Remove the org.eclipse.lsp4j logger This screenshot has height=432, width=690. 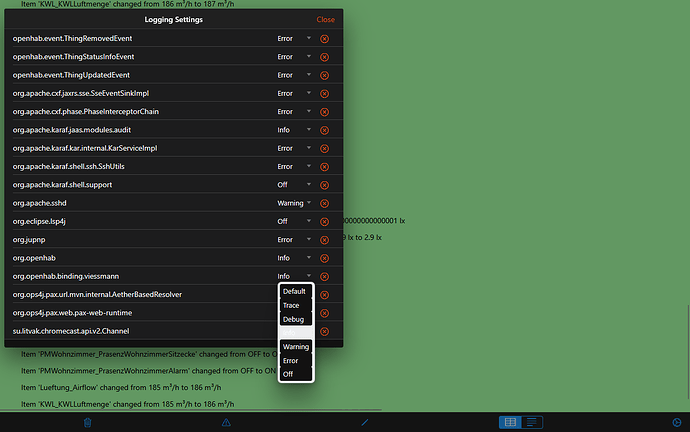[x=324, y=222]
